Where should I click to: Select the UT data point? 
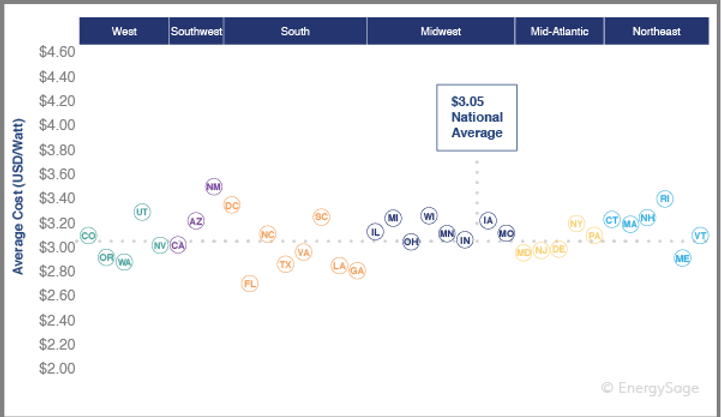pos(142,212)
